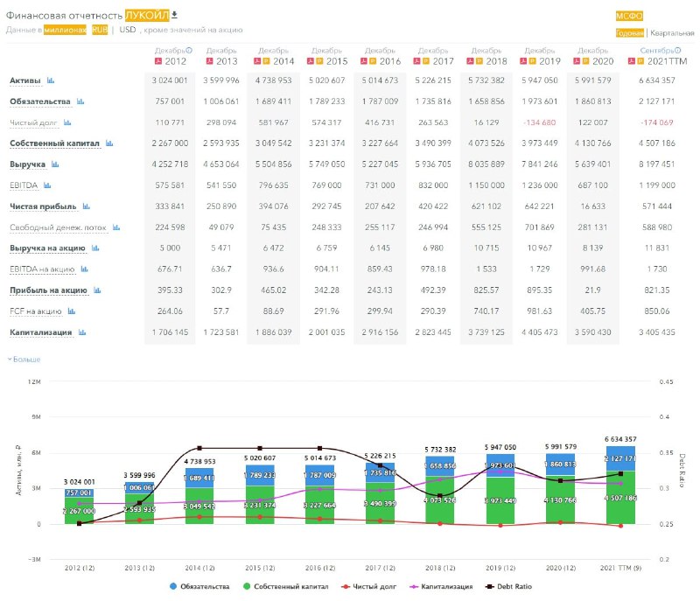700x601 pixels.
Task: Select Годовая annual reporting view
Action: pyautogui.click(x=629, y=33)
